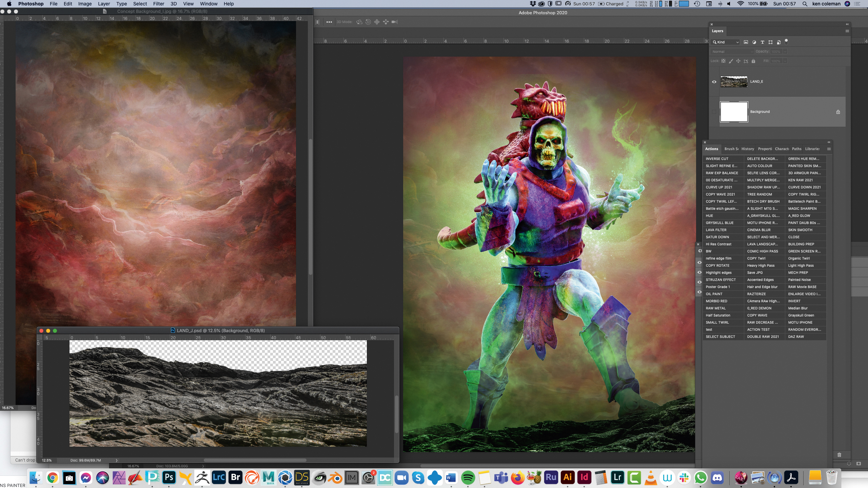Viewport: 868px width, 488px height.
Task: Expand status info arrow in LAND_J.psd window
Action: click(117, 461)
